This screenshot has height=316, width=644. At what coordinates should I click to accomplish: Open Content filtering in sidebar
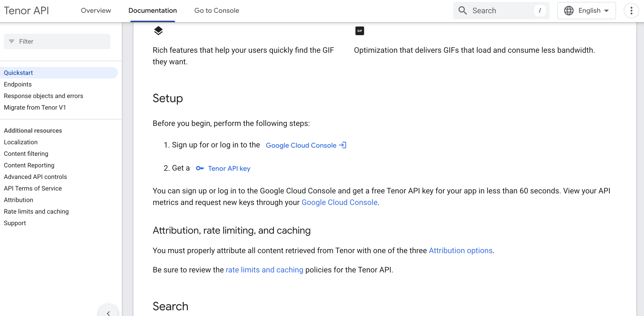tap(26, 154)
